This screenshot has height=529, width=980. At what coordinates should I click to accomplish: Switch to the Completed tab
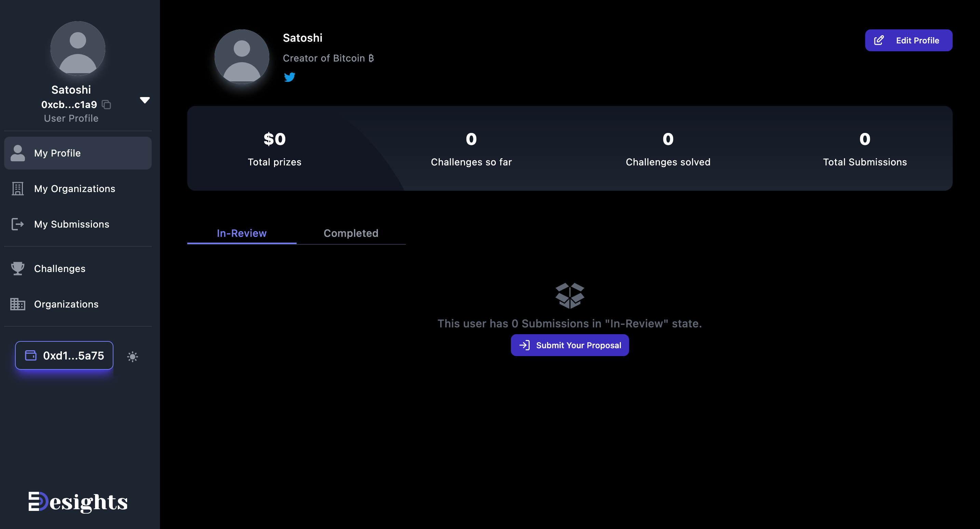(x=351, y=233)
